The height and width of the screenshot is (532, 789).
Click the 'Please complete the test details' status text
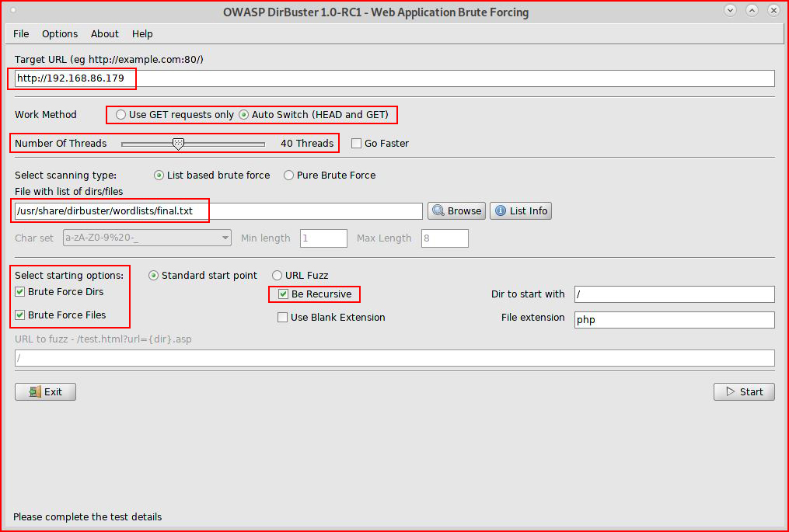tap(88, 517)
